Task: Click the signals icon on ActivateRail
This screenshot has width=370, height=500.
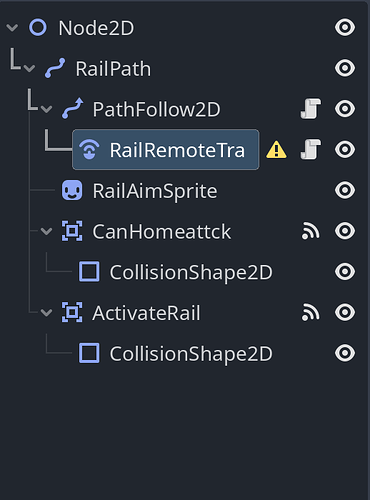Action: pyautogui.click(x=310, y=312)
